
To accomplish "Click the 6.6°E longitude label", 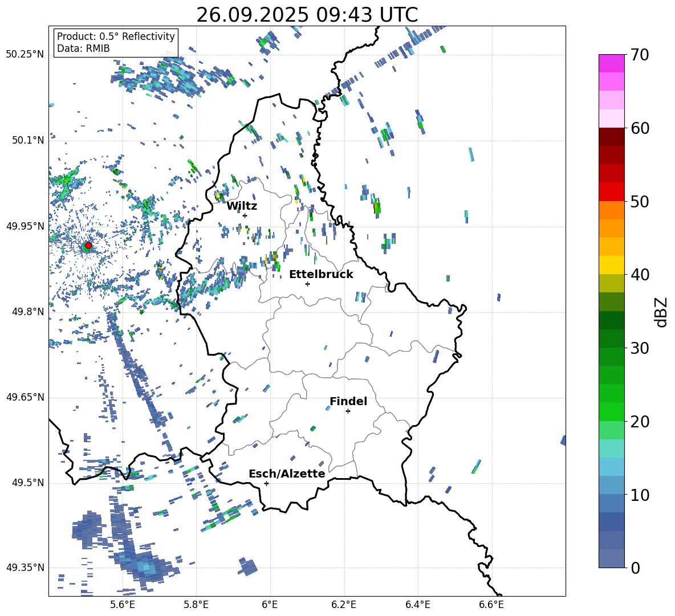I will (x=491, y=605).
